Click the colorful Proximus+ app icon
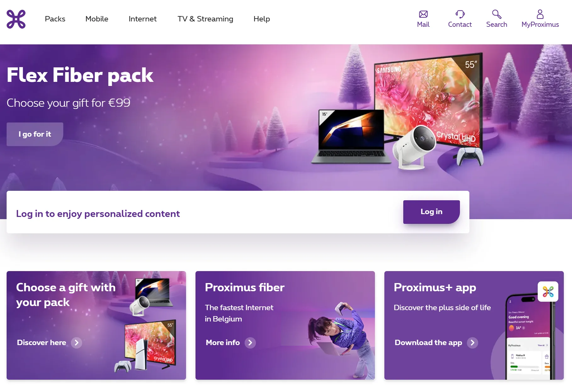 548,292
